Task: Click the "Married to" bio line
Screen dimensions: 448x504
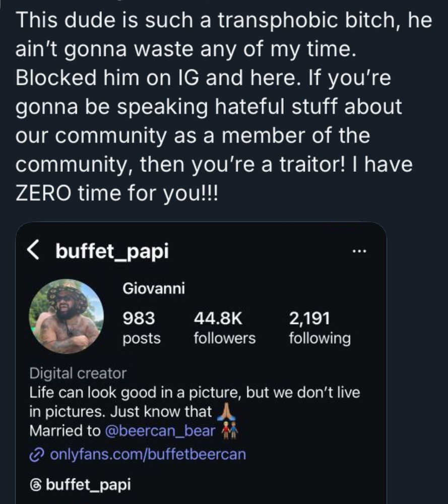Action: [66, 431]
